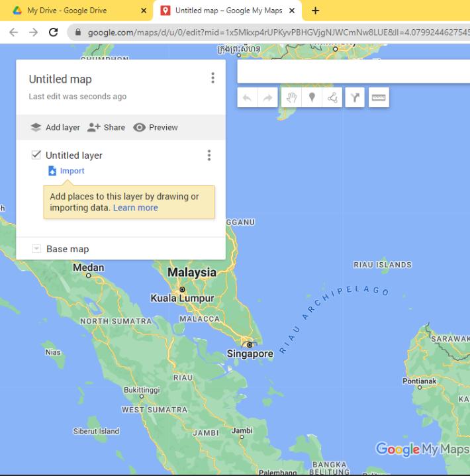The width and height of the screenshot is (470, 476).
Task: Close the My Drive tab
Action: [144, 11]
